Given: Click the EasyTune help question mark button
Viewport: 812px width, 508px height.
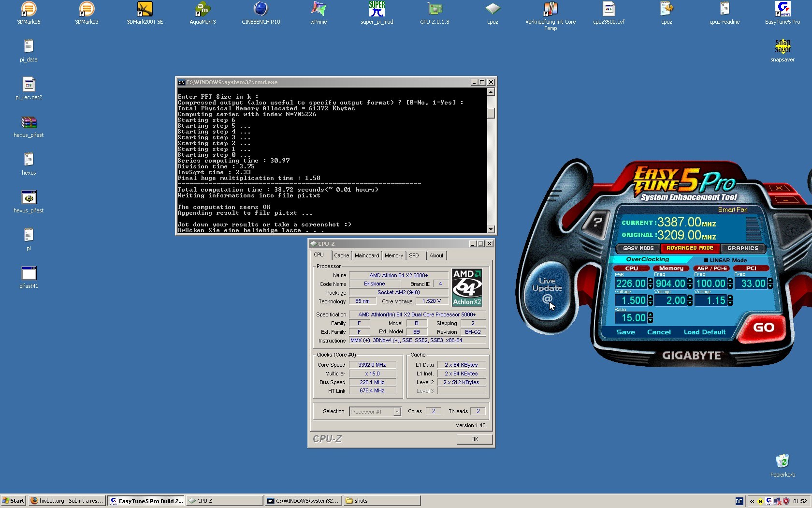Looking at the screenshot, I should click(x=597, y=222).
